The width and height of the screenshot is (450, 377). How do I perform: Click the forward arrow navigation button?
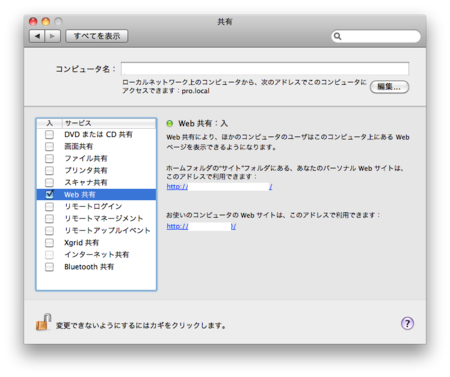pyautogui.click(x=53, y=36)
